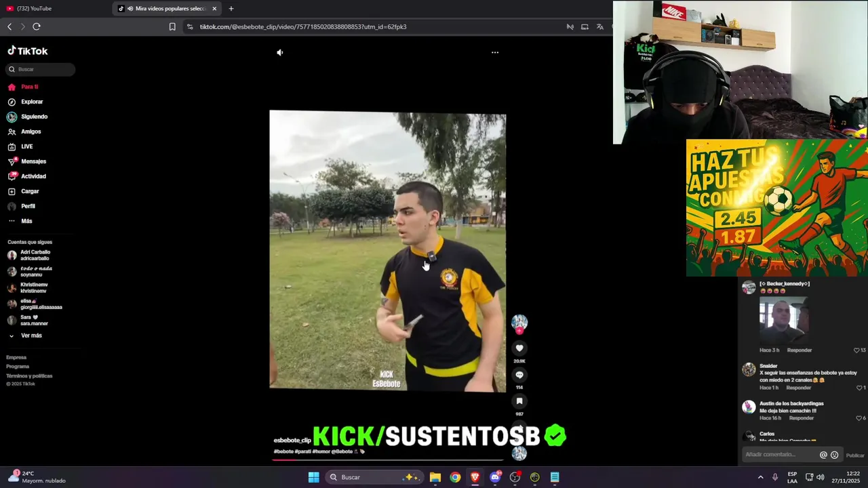Open Brave browser from the taskbar
Image resolution: width=868 pixels, height=488 pixels.
(x=475, y=477)
